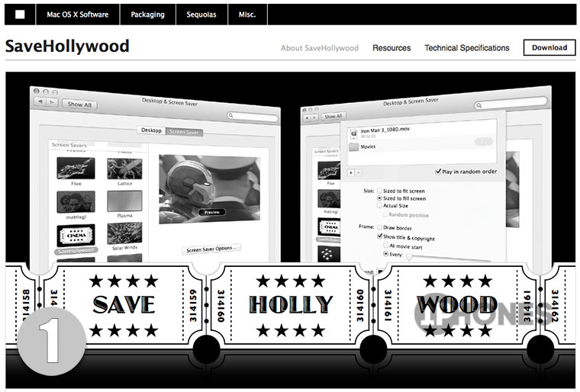Click forward arrow in left window toolbar

pyautogui.click(x=52, y=102)
